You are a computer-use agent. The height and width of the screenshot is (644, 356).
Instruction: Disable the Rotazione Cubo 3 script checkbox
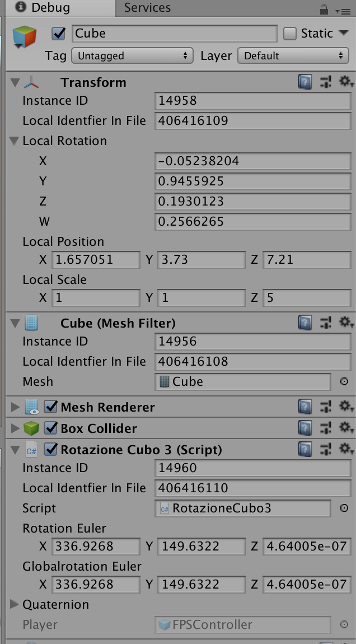click(x=50, y=450)
